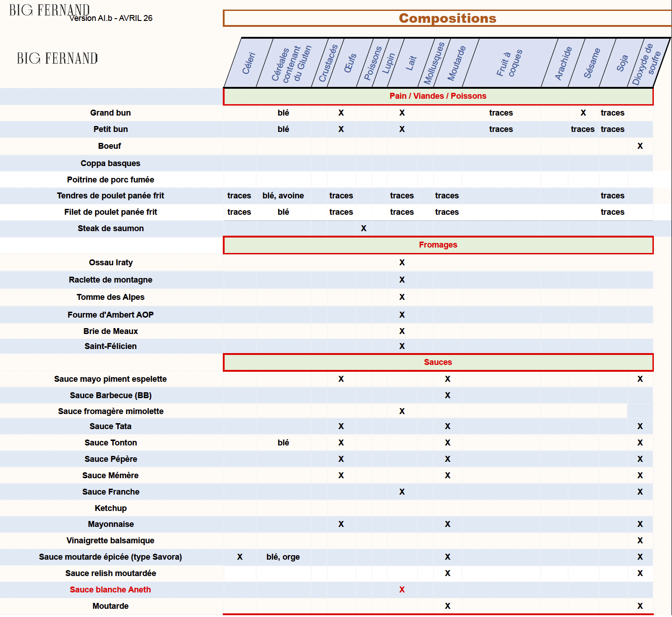Click the Sauce Tonton "blé" cell
Viewport: 672px width, 617px height.
coord(283,443)
